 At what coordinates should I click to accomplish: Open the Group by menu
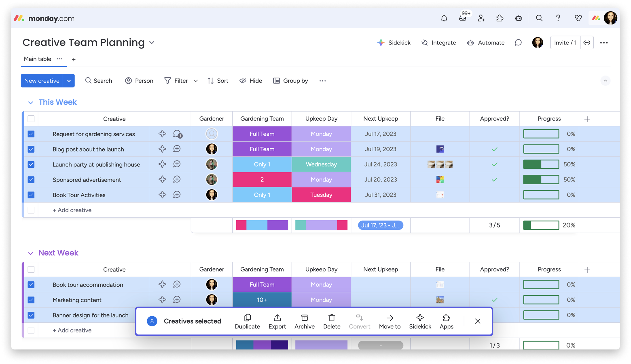[x=290, y=81]
